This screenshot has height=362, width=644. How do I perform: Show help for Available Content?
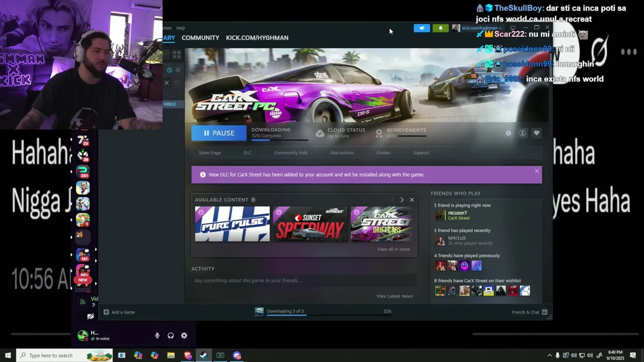[x=253, y=200]
